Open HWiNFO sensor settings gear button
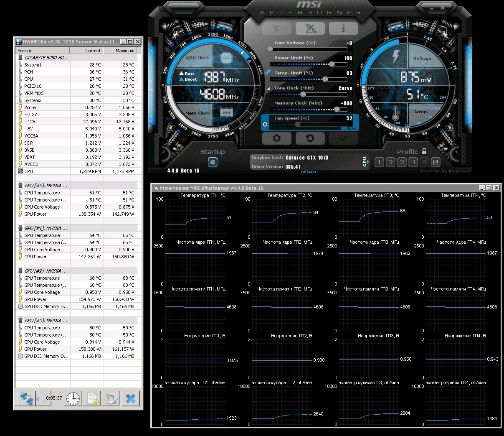Image resolution: width=504 pixels, height=436 pixels. click(111, 398)
